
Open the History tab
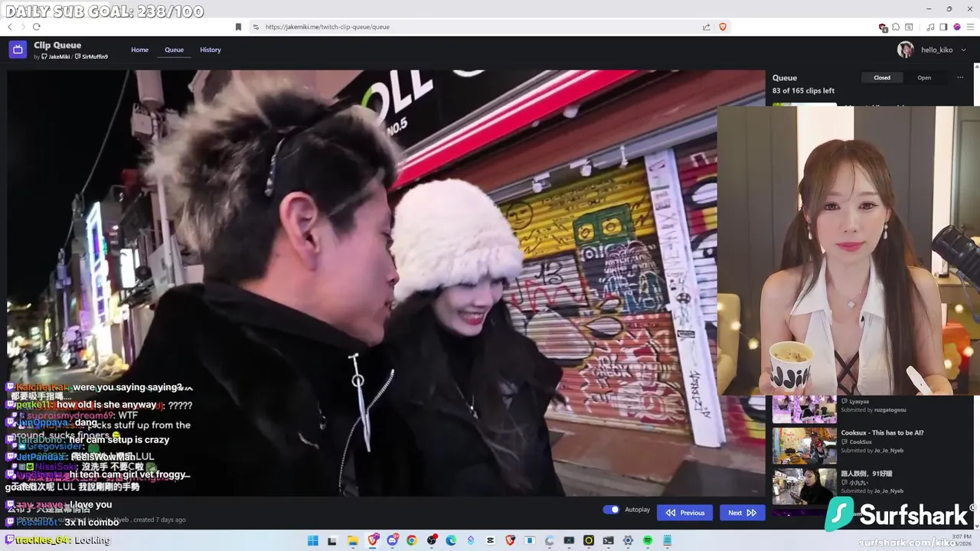click(211, 50)
